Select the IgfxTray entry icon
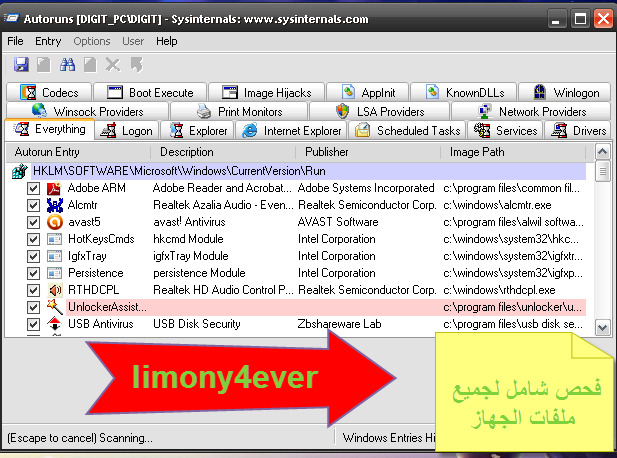 pos(55,256)
